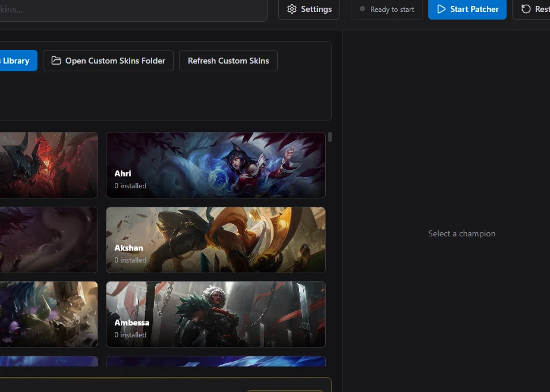Click the restart circular arrow icon
This screenshot has width=550, height=392.
(526, 9)
